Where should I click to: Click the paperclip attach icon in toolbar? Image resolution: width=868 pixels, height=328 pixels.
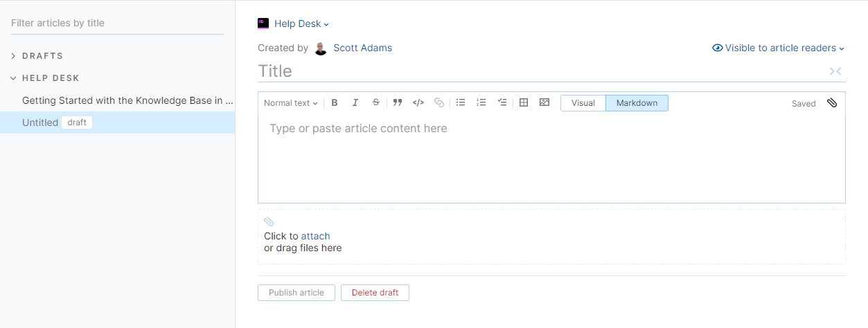[x=832, y=103]
